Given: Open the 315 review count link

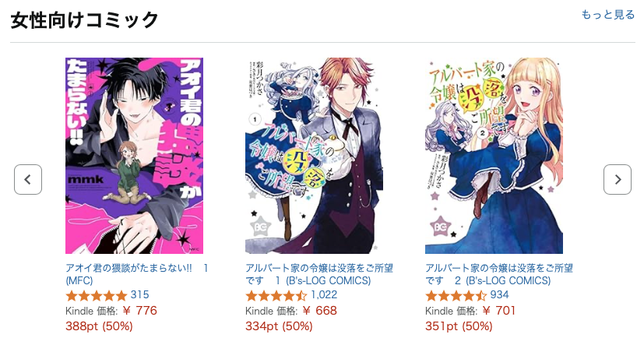Looking at the screenshot, I should [x=139, y=295].
